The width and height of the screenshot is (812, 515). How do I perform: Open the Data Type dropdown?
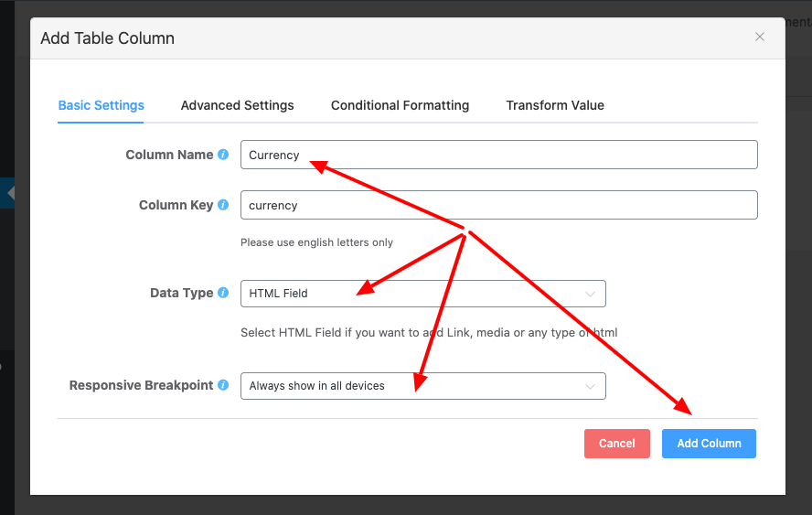click(x=422, y=294)
